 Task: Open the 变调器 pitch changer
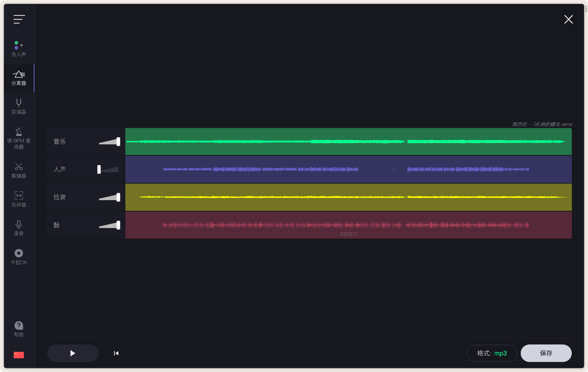tap(19, 106)
